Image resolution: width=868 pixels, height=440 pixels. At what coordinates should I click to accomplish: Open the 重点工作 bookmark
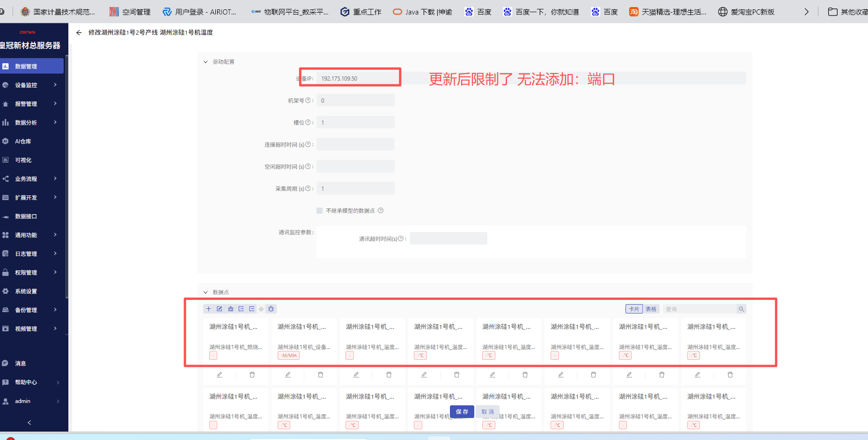(x=361, y=12)
